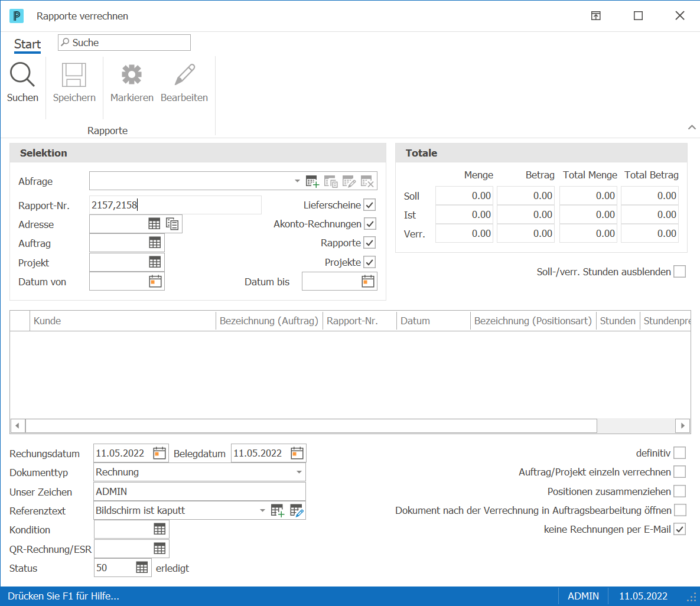Add a new Referenztext entry icon
Screen dimensions: 700x606
tap(277, 510)
